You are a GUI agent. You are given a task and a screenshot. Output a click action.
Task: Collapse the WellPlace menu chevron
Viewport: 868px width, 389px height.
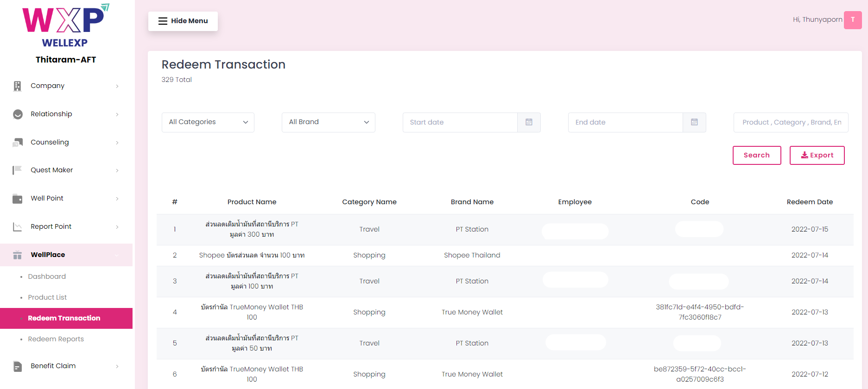(x=117, y=255)
